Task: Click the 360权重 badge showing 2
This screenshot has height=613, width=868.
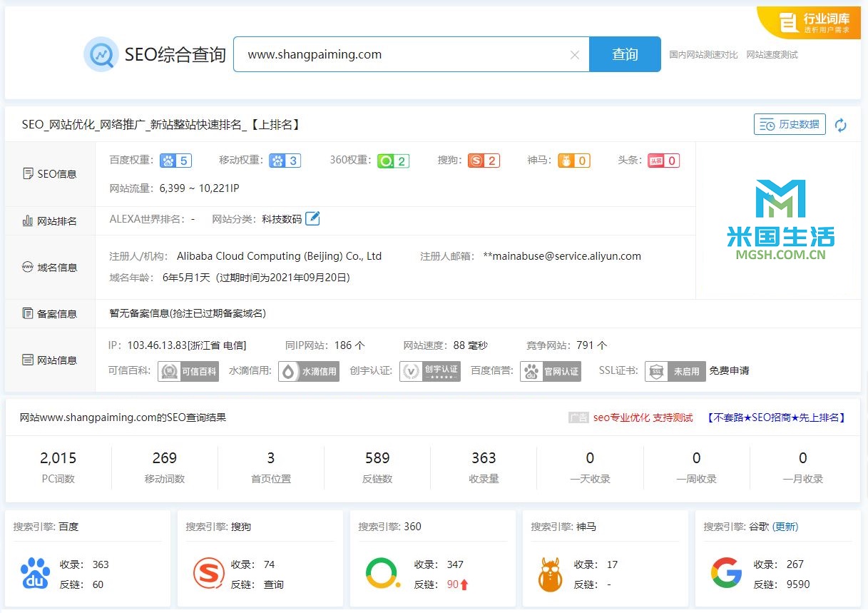Action: pyautogui.click(x=393, y=161)
